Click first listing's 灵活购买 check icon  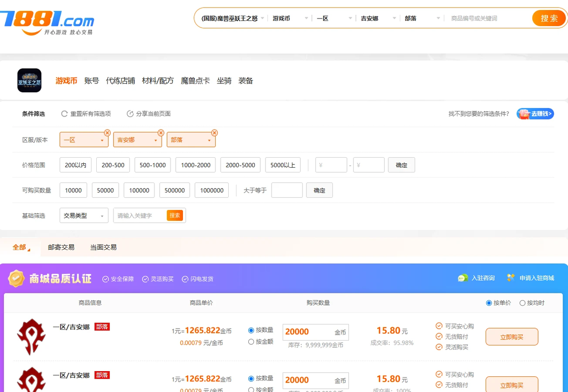[439, 347]
